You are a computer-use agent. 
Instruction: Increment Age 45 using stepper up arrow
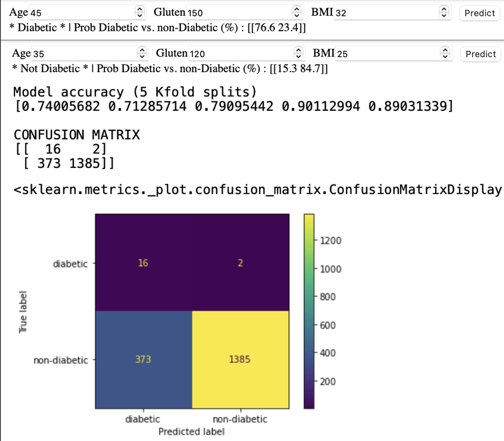pyautogui.click(x=140, y=9)
